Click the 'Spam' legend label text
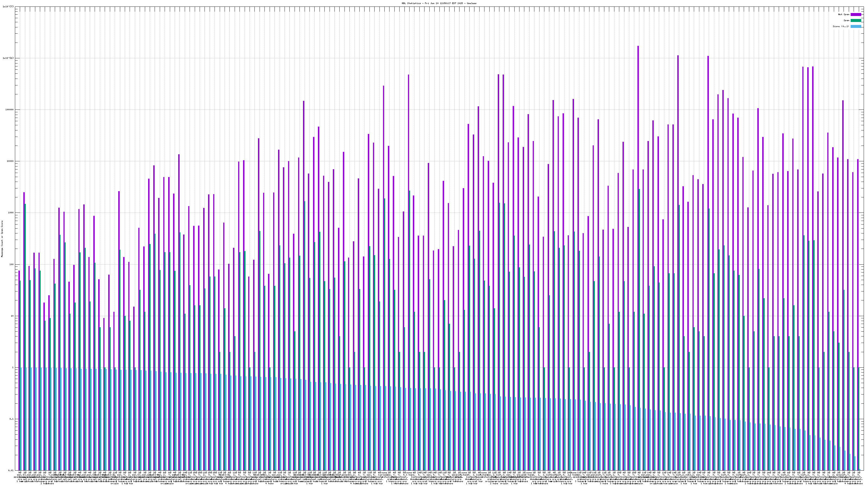The image size is (868, 488). 846,21
